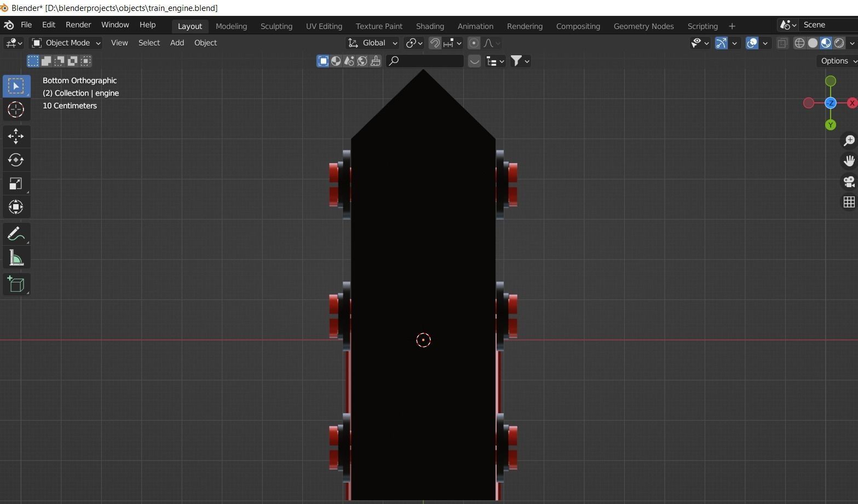Set selection mode to new selection
Image resolution: width=858 pixels, height=504 pixels.
pyautogui.click(x=33, y=61)
